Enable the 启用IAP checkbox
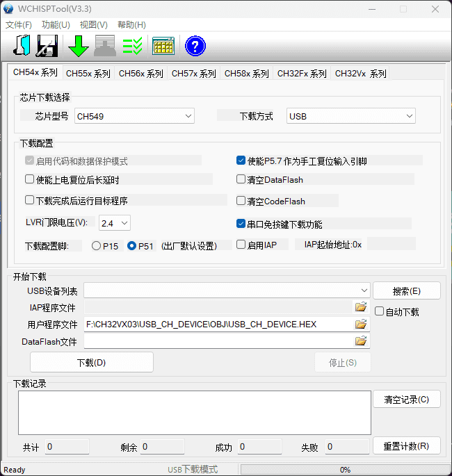452x476 pixels. 241,245
